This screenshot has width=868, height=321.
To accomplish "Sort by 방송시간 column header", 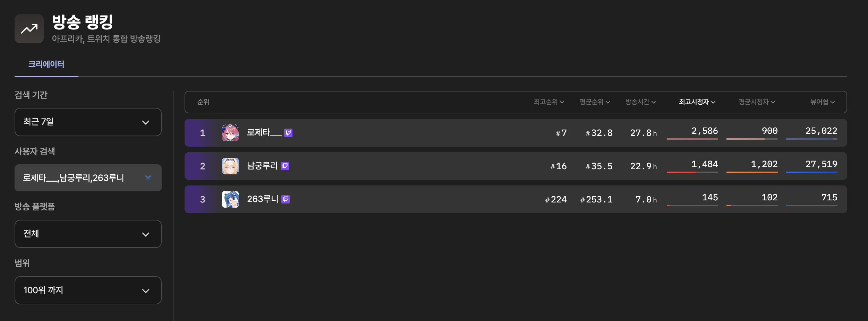I will (640, 102).
